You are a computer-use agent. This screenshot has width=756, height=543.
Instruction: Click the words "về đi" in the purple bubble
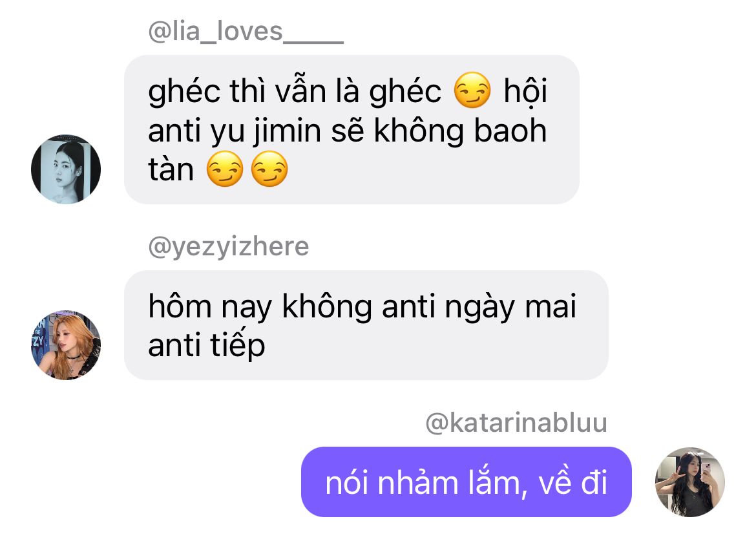click(572, 483)
